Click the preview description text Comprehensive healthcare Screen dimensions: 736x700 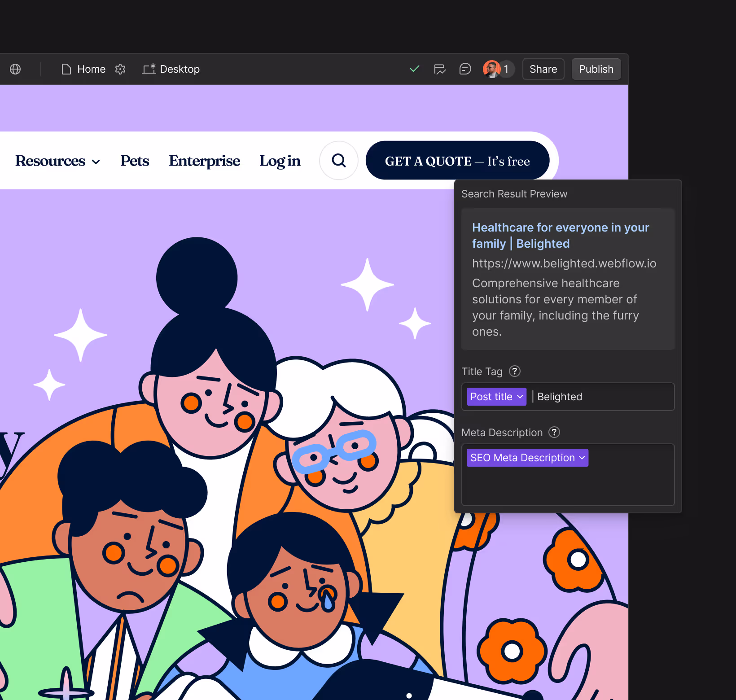click(x=556, y=307)
